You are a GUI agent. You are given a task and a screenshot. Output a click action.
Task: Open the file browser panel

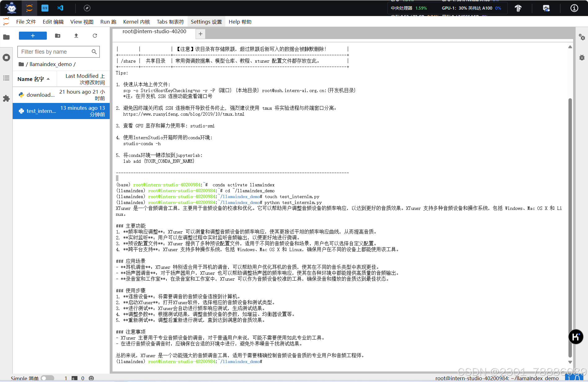pos(7,37)
